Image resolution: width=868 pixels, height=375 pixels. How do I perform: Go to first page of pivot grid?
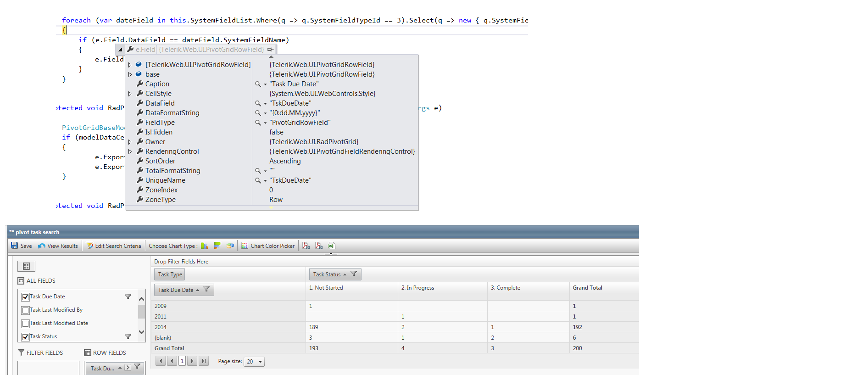(160, 361)
